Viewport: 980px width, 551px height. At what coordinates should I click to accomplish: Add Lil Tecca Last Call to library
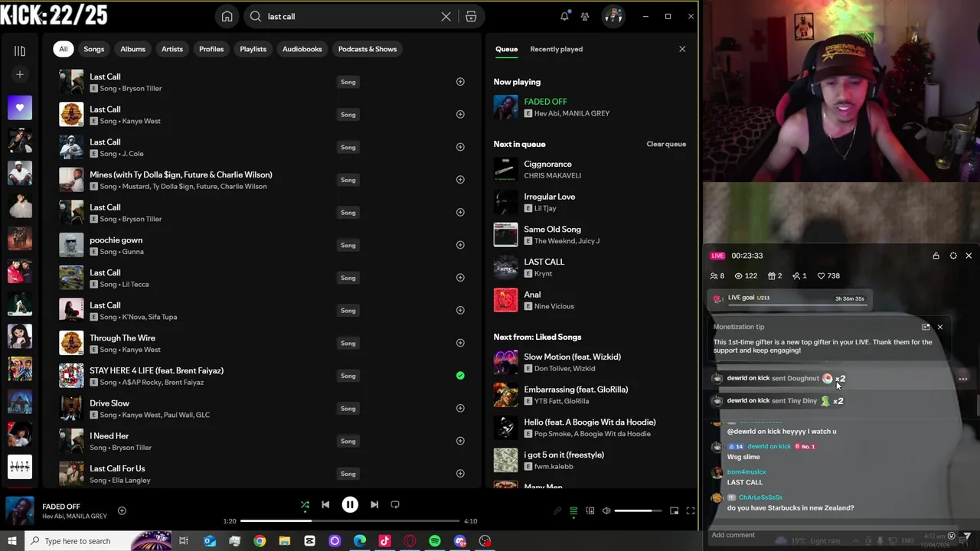coord(460,278)
